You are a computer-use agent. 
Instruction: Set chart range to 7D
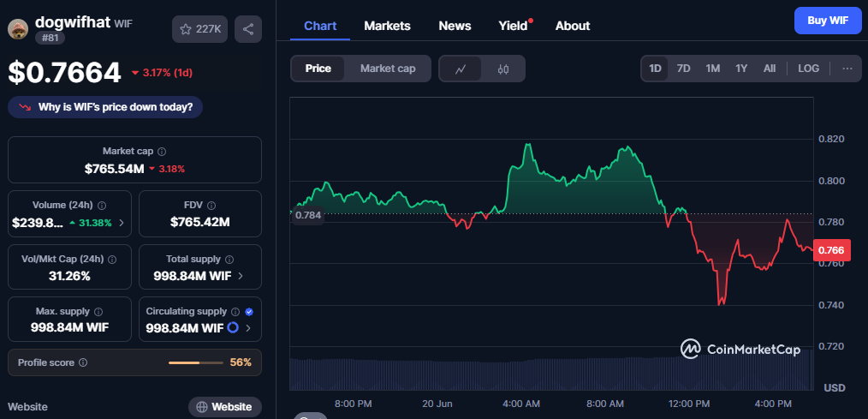[684, 69]
